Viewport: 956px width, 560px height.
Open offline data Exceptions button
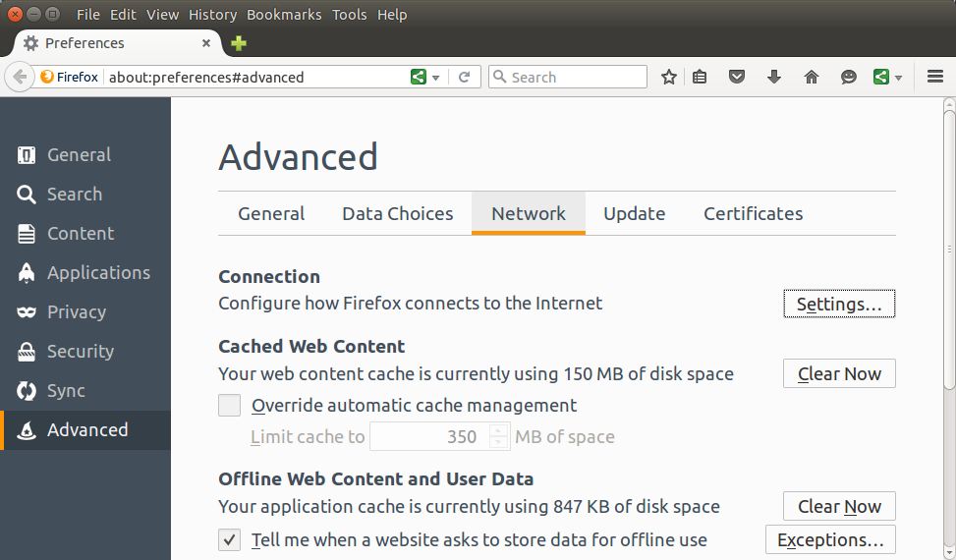830,540
